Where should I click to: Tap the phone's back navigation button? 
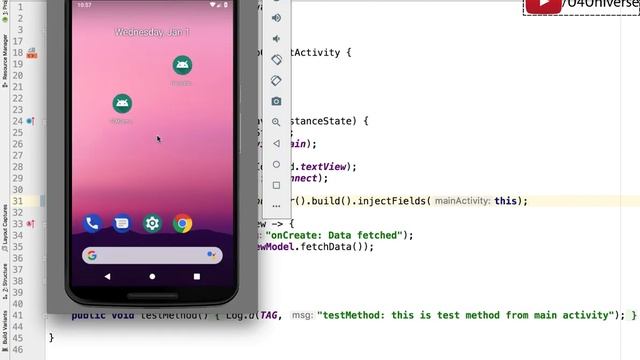tap(107, 276)
